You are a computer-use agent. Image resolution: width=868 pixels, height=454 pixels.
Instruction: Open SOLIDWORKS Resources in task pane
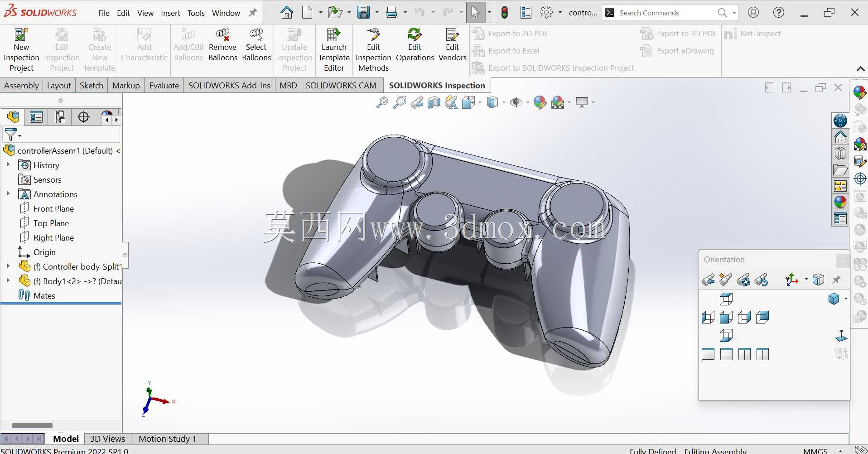[x=840, y=137]
